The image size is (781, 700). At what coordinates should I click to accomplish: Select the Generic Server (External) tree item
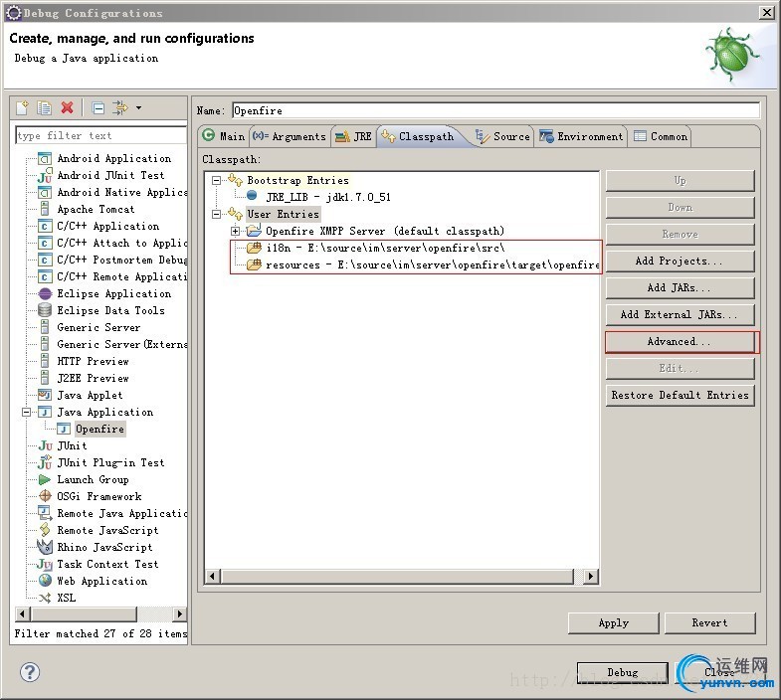click(122, 344)
